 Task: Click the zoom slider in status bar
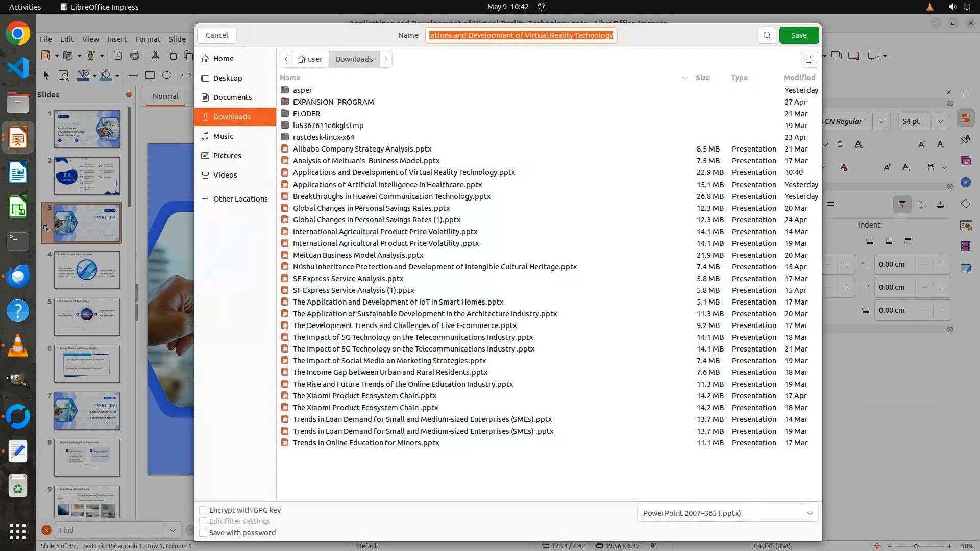click(x=916, y=546)
